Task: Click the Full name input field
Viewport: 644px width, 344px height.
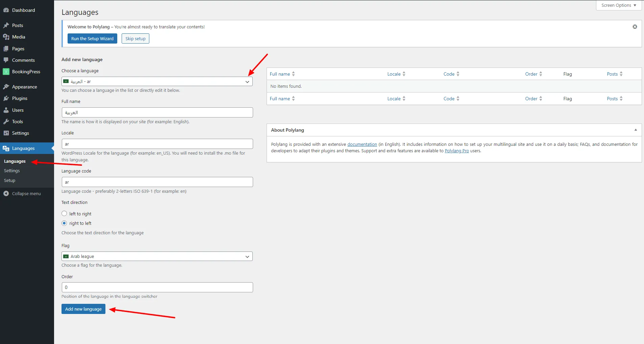Action: tap(157, 112)
